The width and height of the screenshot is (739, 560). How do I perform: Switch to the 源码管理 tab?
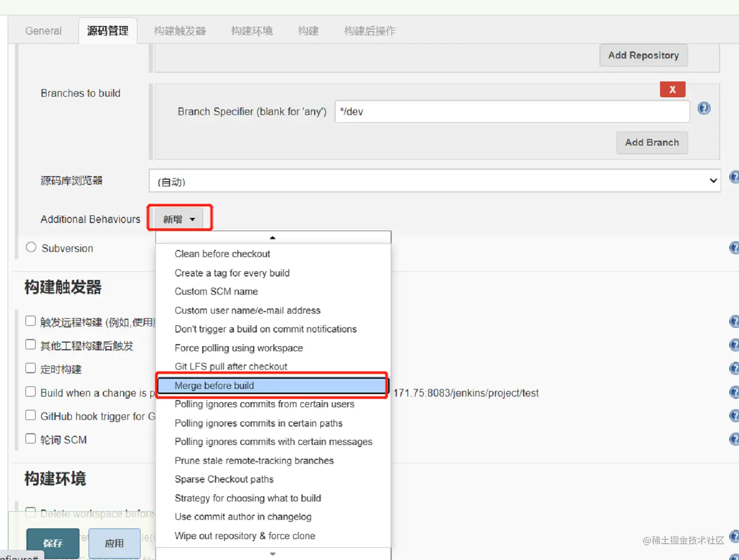[x=107, y=31]
